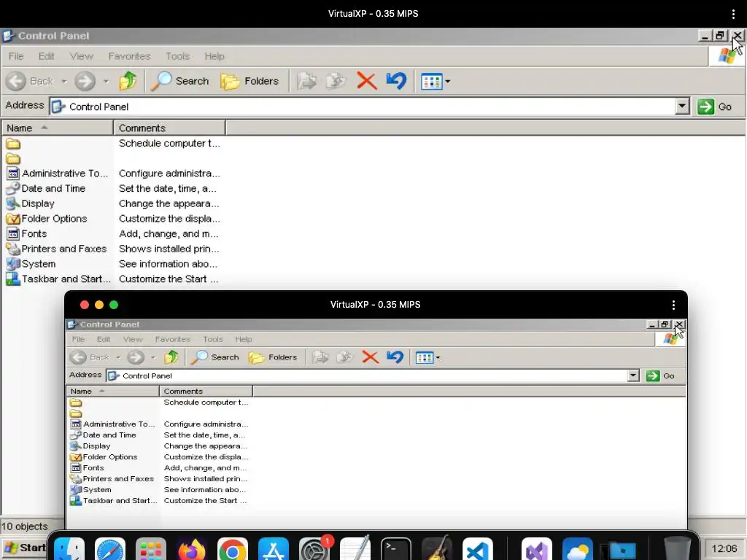Click Copy To icon in background VirtualXP window
The image size is (747, 560).
point(336,81)
